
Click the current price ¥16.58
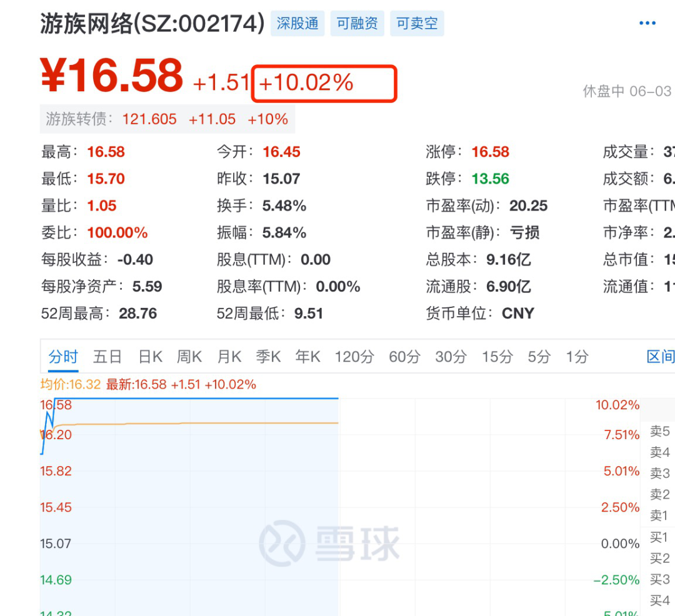tap(112, 76)
